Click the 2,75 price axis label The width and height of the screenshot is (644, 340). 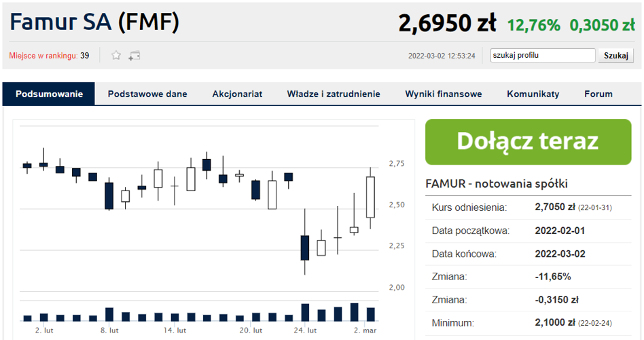(x=396, y=164)
